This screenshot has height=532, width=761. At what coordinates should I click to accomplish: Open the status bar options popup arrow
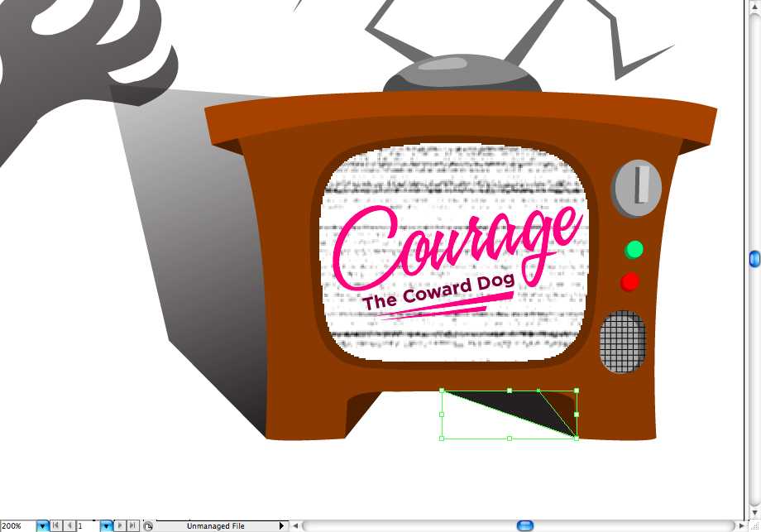coord(281,525)
